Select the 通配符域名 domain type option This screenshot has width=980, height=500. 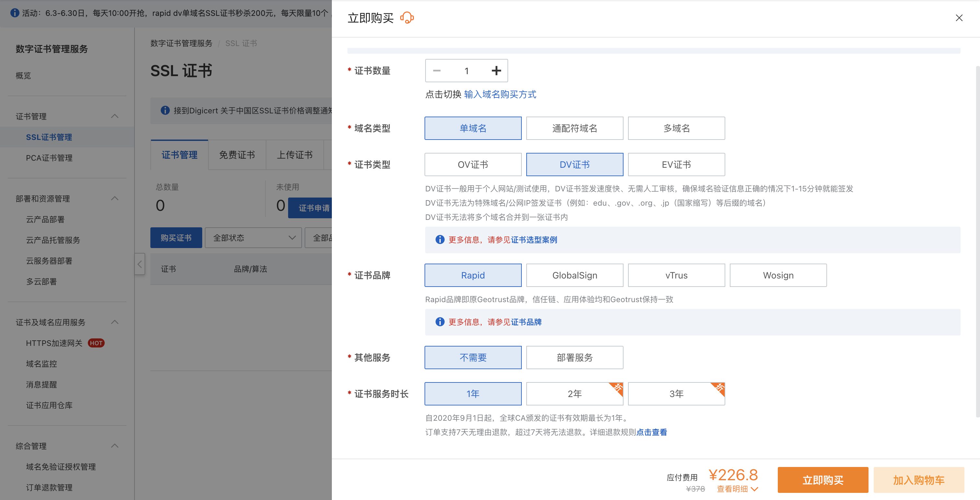574,128
